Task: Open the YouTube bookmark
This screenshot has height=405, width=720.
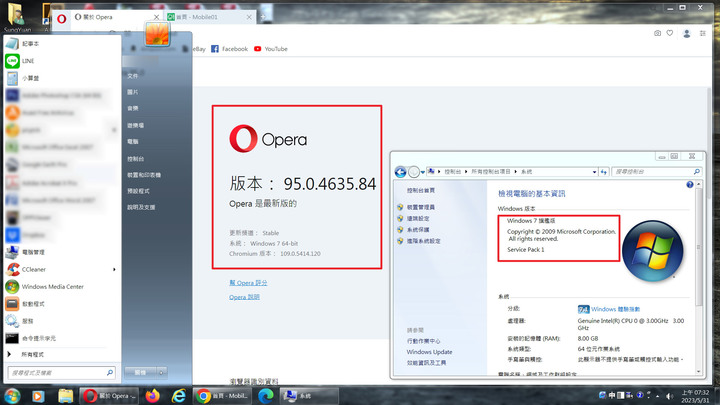Action: pyautogui.click(x=270, y=49)
